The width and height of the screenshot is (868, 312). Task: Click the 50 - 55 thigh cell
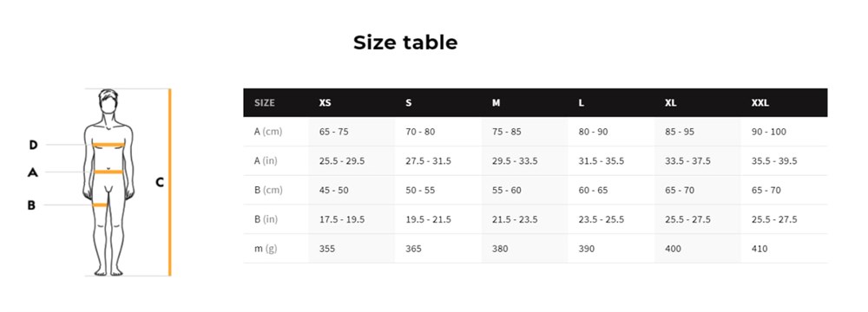(x=420, y=190)
